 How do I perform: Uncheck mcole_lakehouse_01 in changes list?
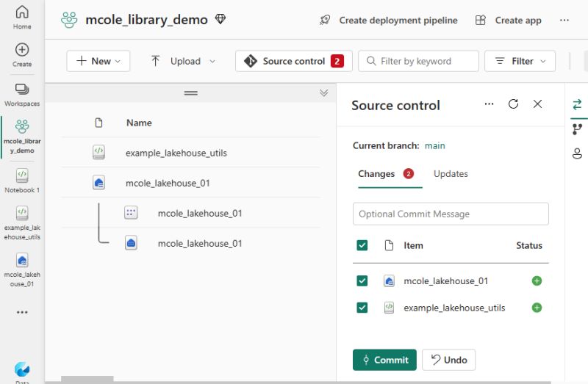click(x=362, y=280)
